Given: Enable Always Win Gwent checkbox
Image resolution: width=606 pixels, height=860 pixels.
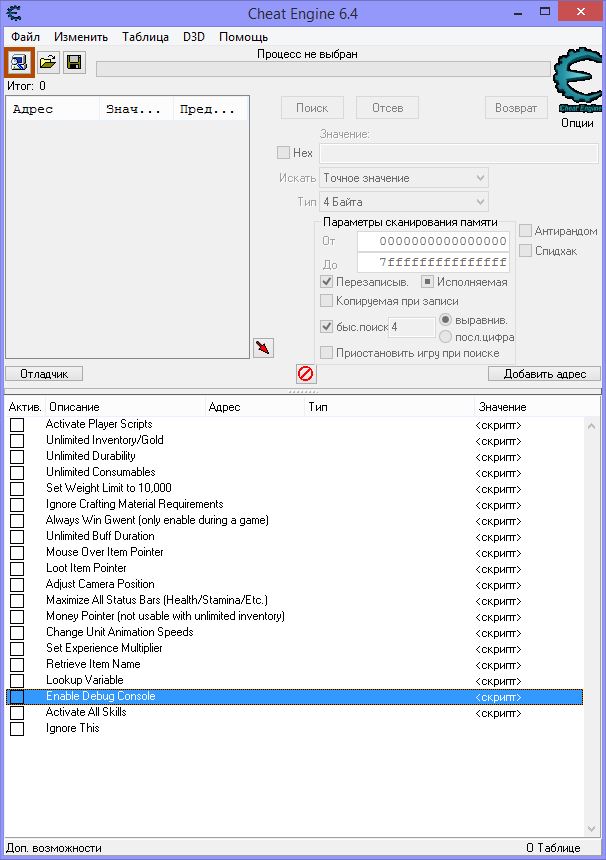Looking at the screenshot, I should 17,520.
